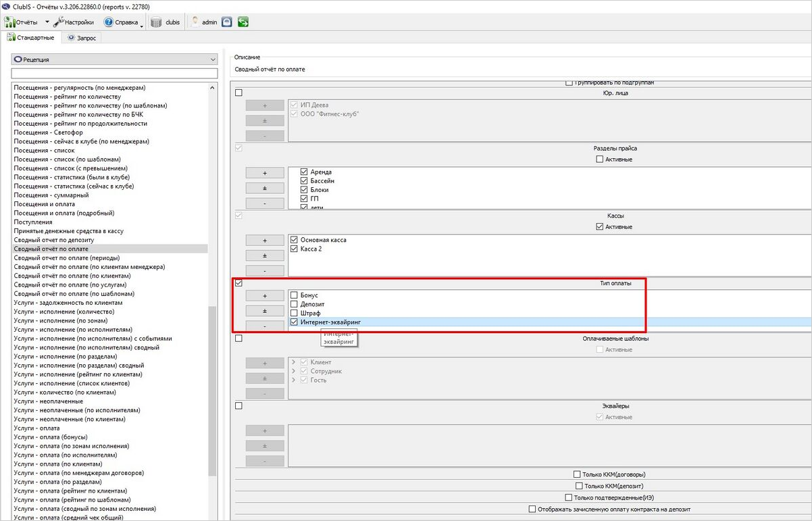Viewport: 812px width, 521px height.
Task: Click the minus button in Кассы section
Action: [264, 271]
